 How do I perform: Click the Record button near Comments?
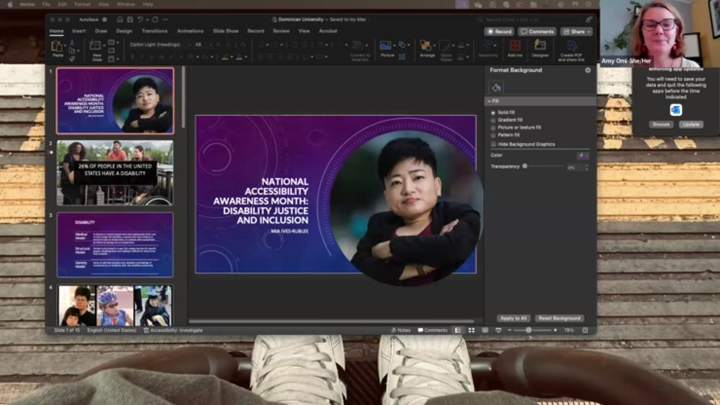pos(499,32)
